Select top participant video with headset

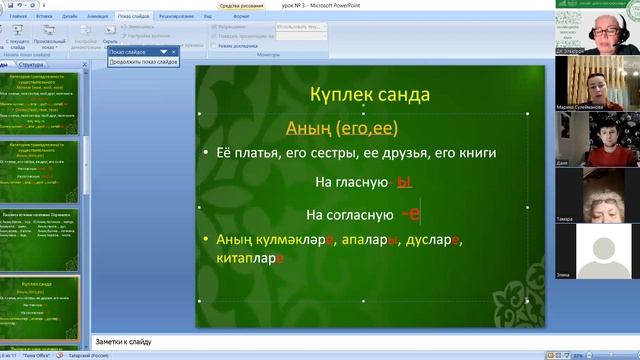(598, 31)
